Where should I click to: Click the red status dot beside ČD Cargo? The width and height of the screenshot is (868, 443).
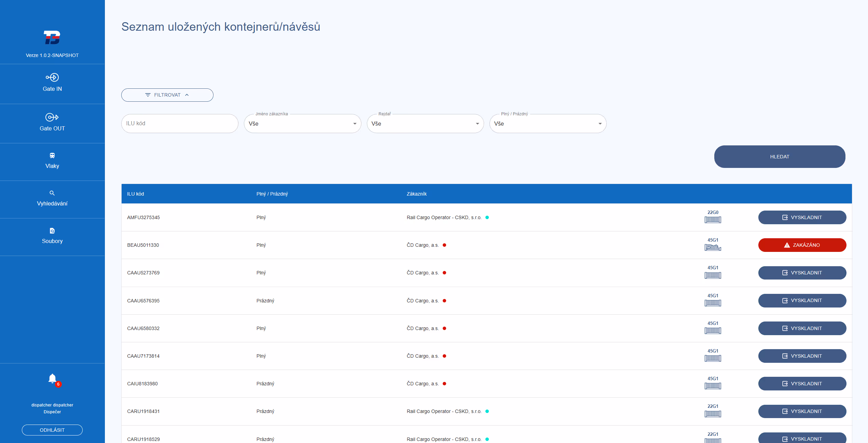(x=444, y=245)
